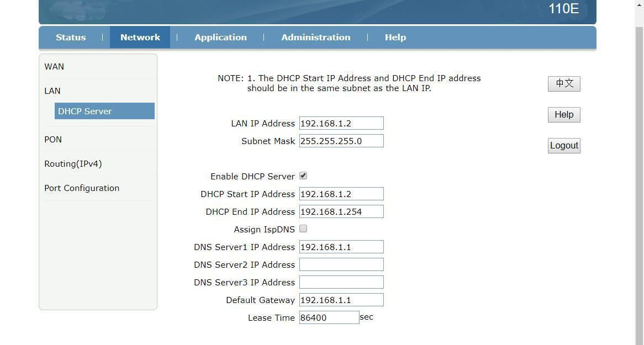Open the PON sidebar section
Image resolution: width=644 pixels, height=345 pixels.
tap(53, 139)
